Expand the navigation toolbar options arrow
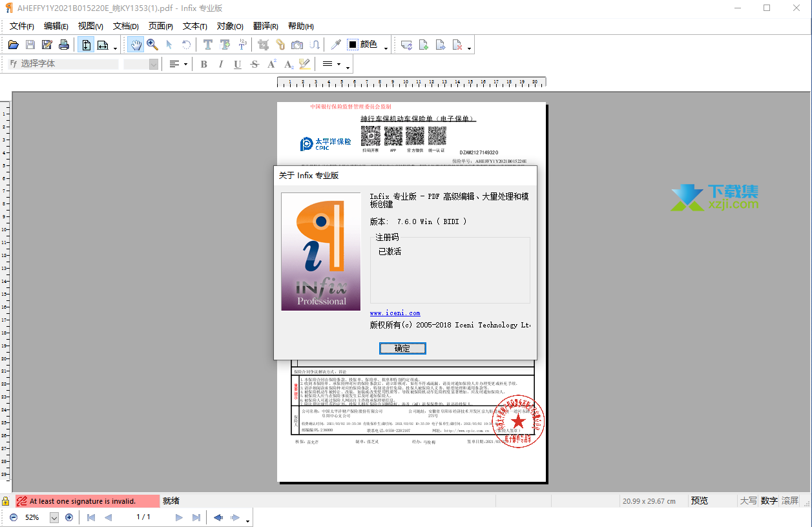Viewport: 812px width, 527px height. (247, 520)
